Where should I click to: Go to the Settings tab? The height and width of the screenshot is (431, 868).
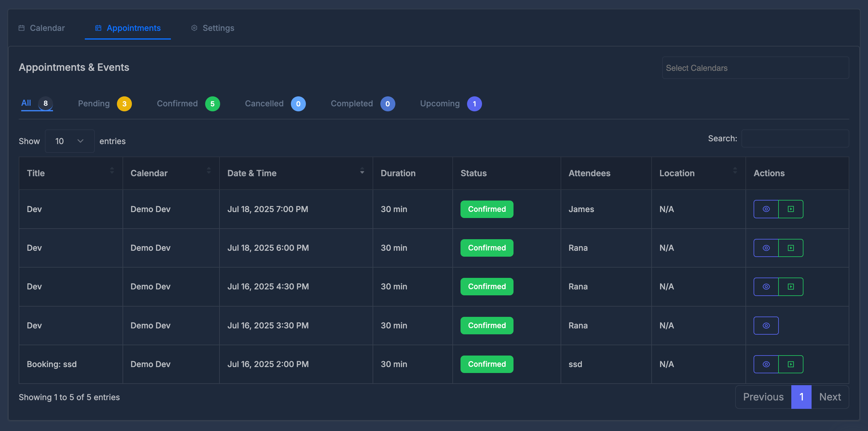click(x=213, y=28)
